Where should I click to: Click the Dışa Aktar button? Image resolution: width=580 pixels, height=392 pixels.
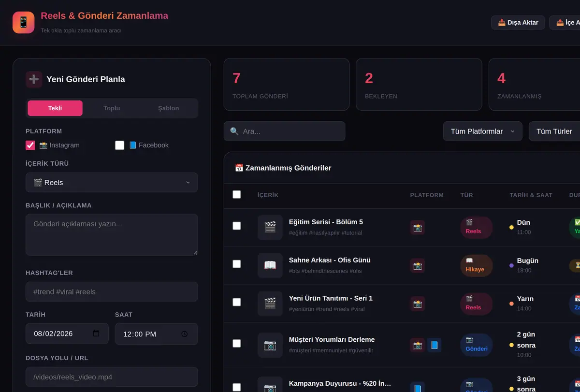pos(518,23)
